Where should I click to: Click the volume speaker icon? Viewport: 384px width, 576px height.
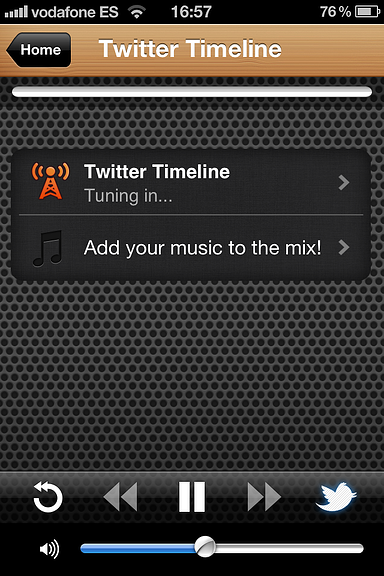point(49,549)
